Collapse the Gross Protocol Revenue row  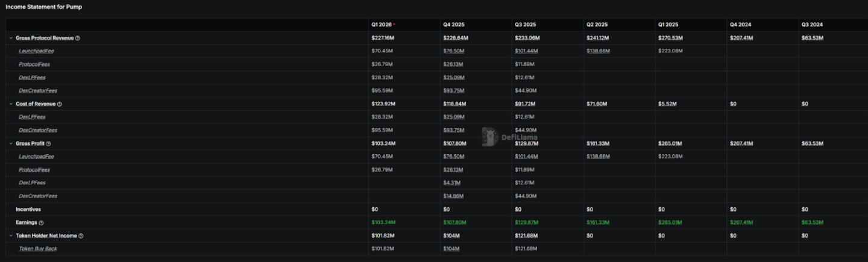(x=11, y=38)
